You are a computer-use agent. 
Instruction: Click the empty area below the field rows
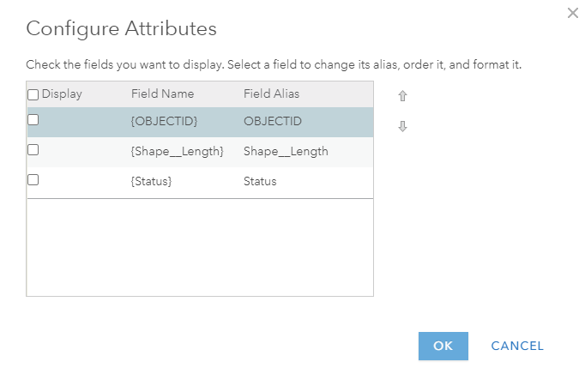pos(200,246)
